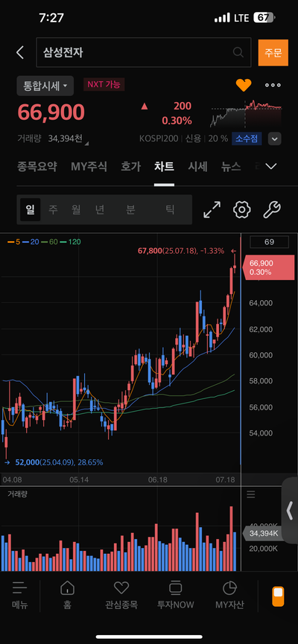The height and width of the screenshot is (644, 298).
Task: Open the side panel pull-out arrow
Action: tap(290, 511)
